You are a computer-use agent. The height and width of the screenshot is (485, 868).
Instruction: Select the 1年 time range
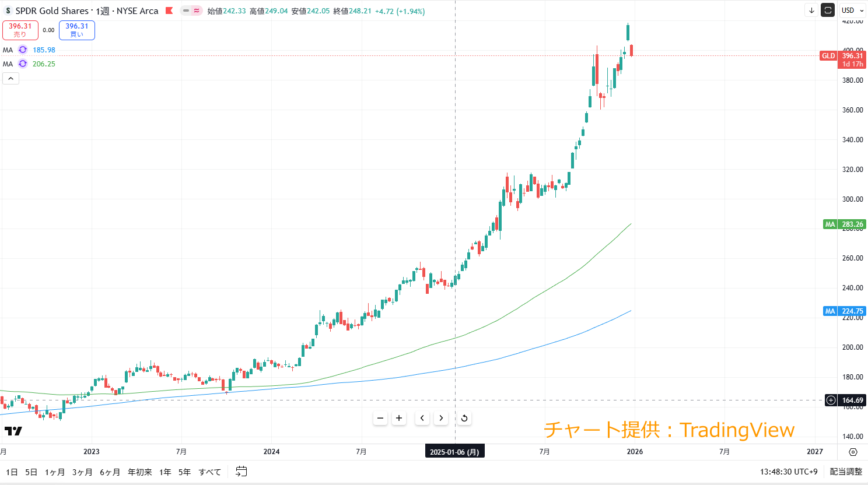tap(166, 472)
